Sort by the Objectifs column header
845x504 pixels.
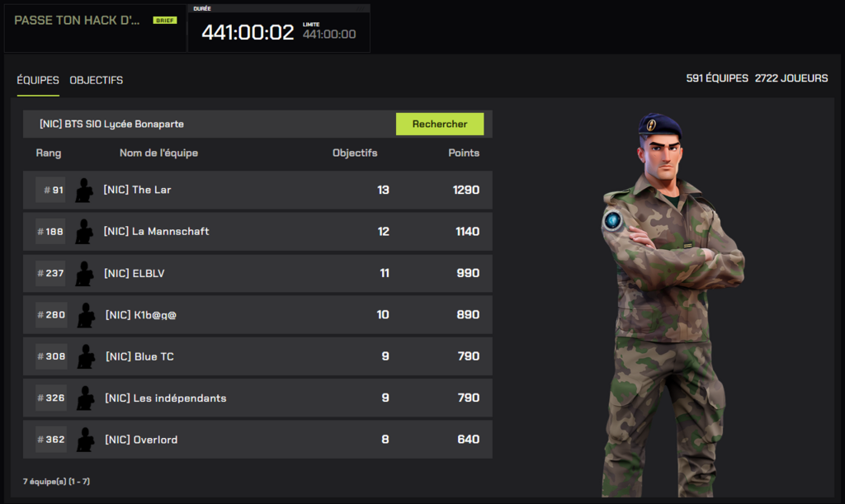pyautogui.click(x=355, y=153)
